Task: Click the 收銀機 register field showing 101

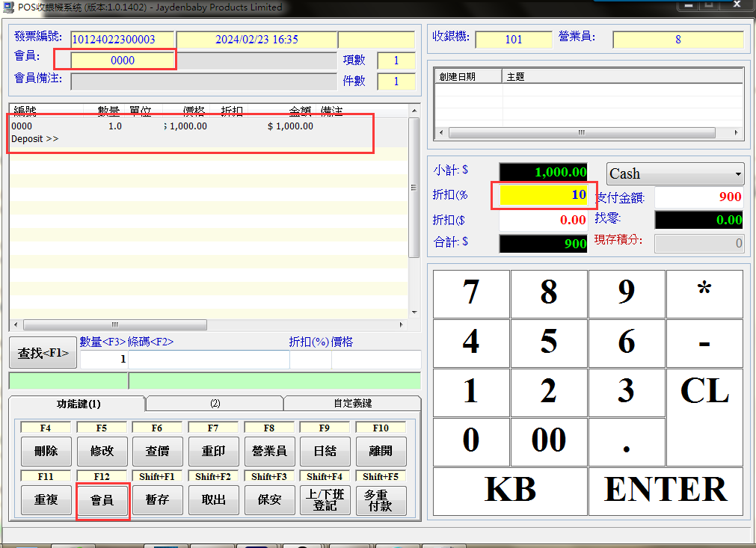Action: [x=514, y=40]
